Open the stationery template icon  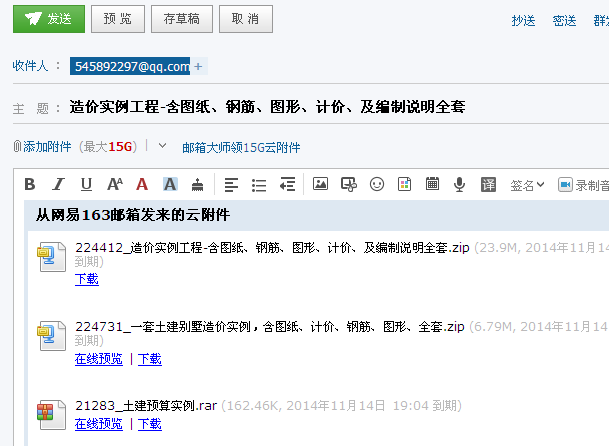click(x=404, y=184)
